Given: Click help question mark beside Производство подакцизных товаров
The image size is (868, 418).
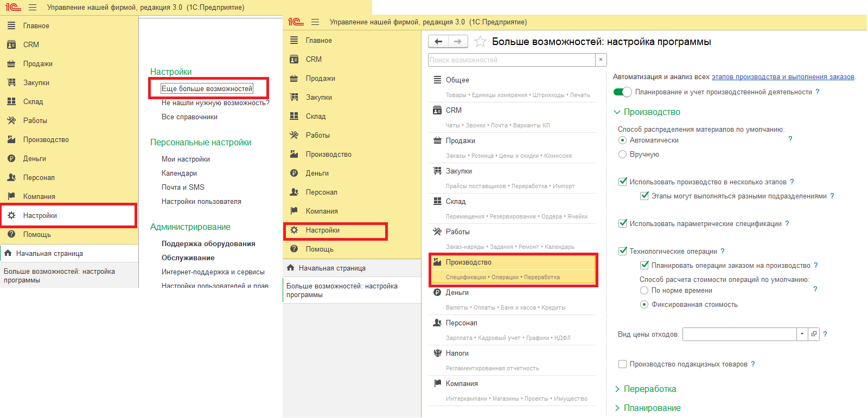Looking at the screenshot, I should click(x=753, y=364).
